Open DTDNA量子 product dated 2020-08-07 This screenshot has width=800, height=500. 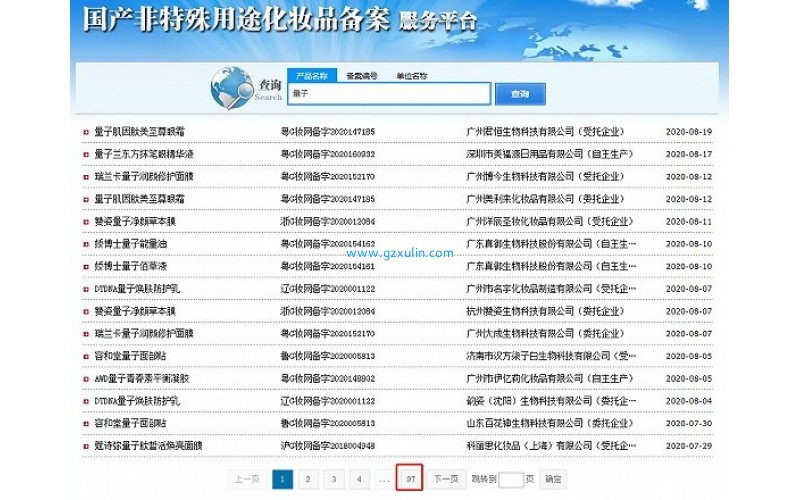point(137,289)
